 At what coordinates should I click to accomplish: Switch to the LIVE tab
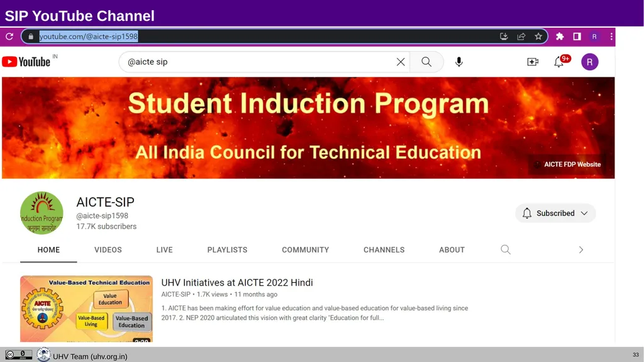pos(164,250)
